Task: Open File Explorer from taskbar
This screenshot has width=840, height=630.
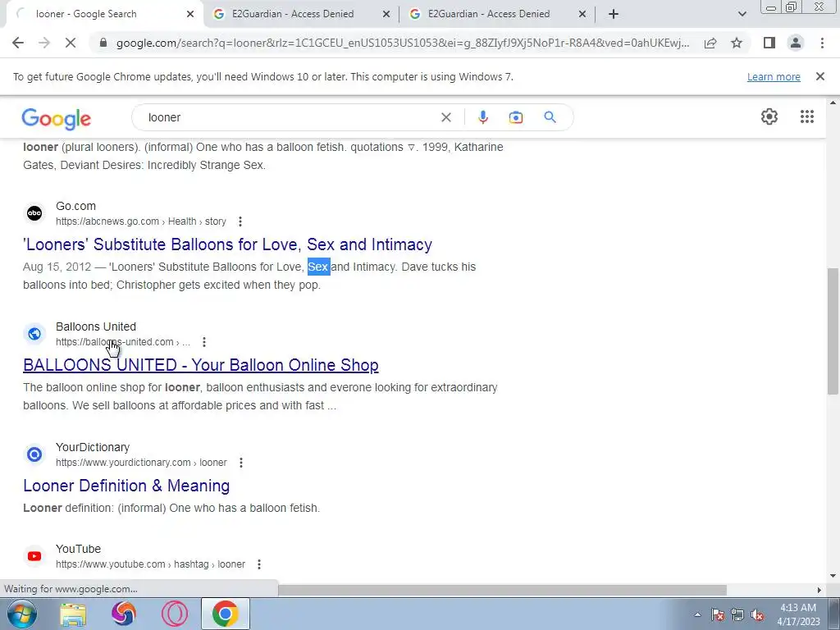Action: tap(73, 614)
